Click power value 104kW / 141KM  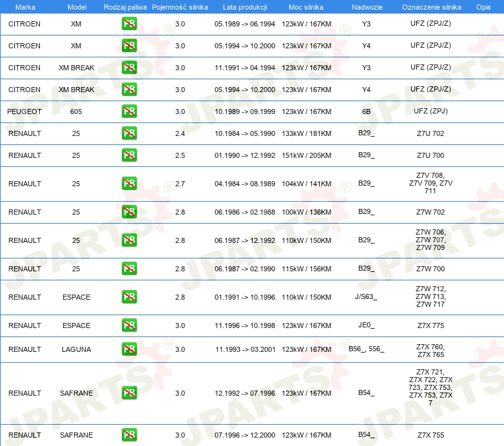coord(307,184)
